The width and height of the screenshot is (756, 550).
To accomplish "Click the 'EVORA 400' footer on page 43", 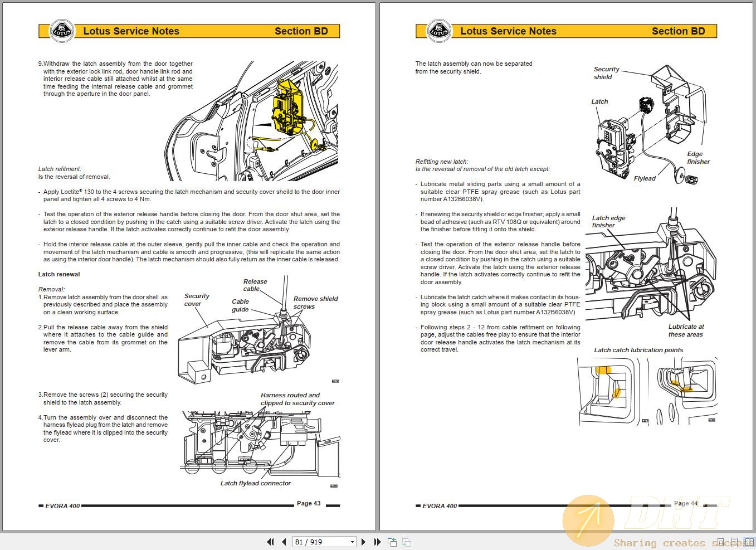I will (x=62, y=506).
